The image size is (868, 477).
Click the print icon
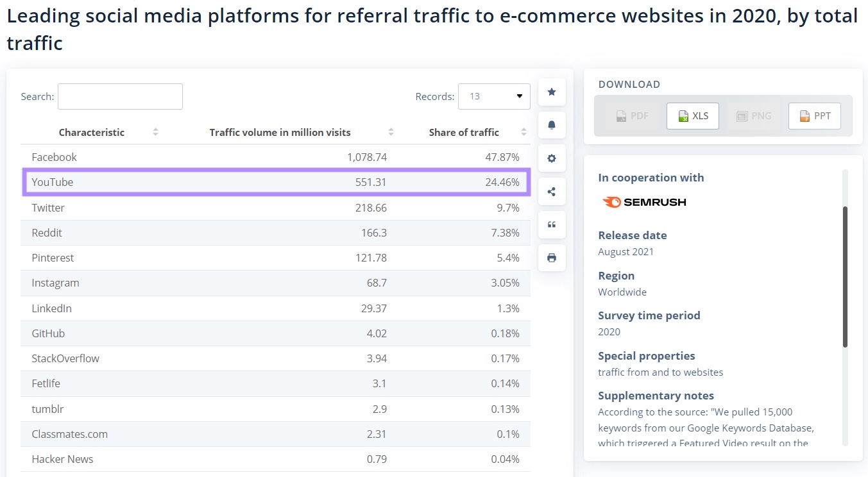[551, 257]
